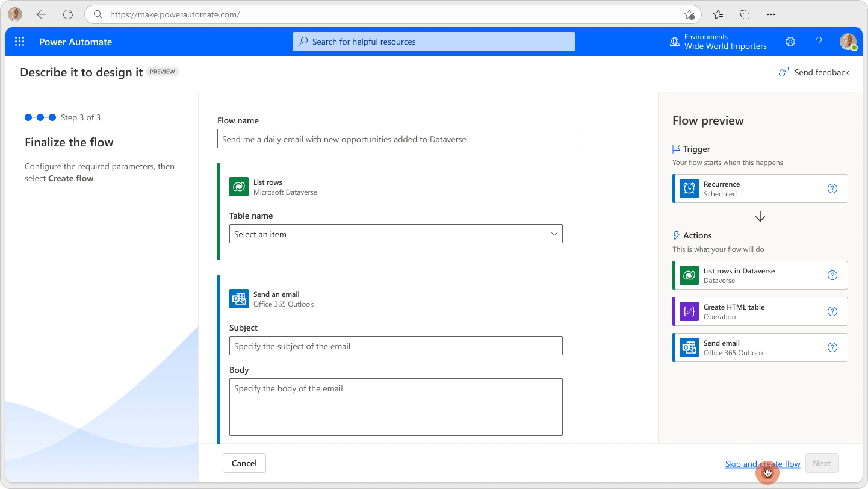
Task: Select the List rows in Dataverse card
Action: tap(760, 275)
